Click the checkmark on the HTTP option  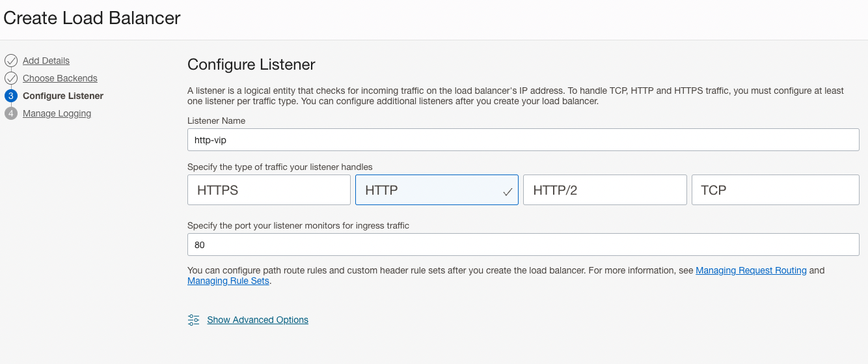(508, 192)
